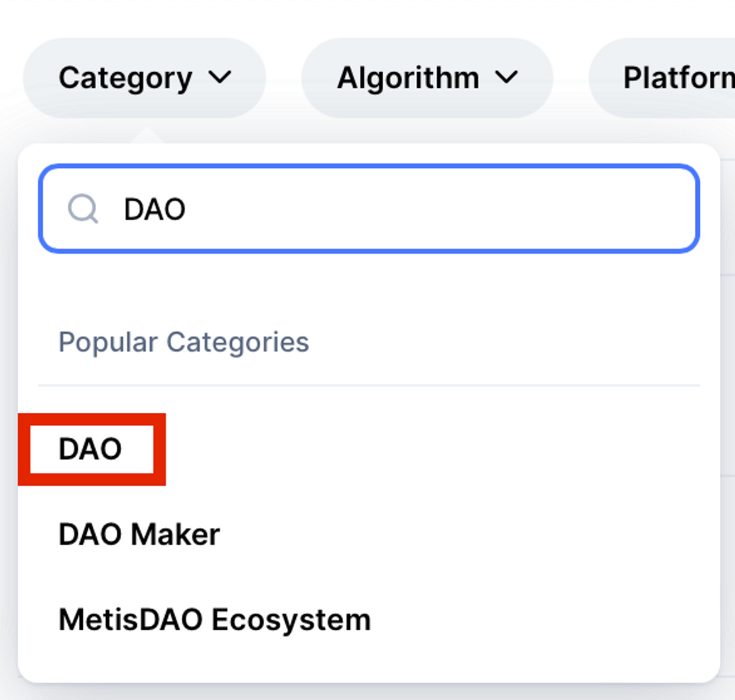This screenshot has height=700, width=735.
Task: Choose the DAO Maker category
Action: click(x=139, y=535)
